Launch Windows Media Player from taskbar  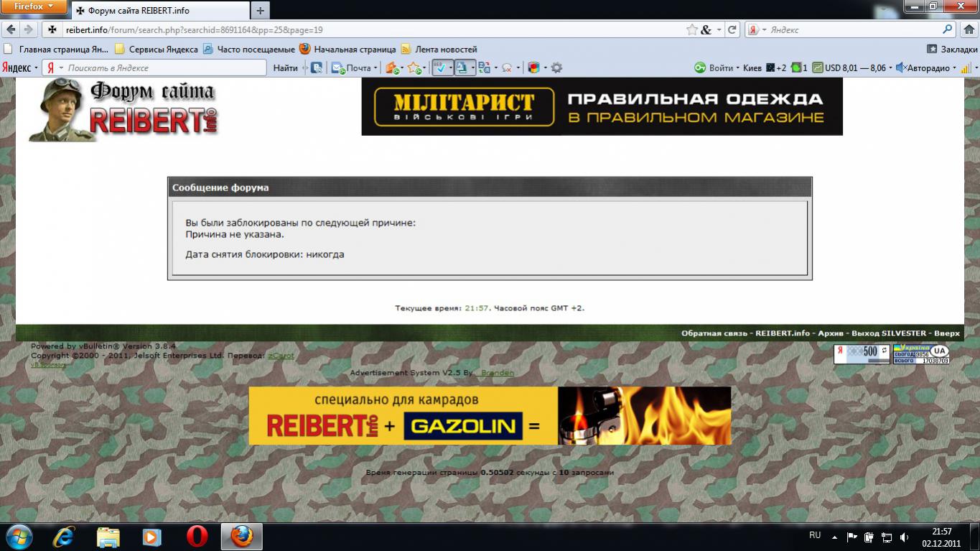tap(152, 537)
